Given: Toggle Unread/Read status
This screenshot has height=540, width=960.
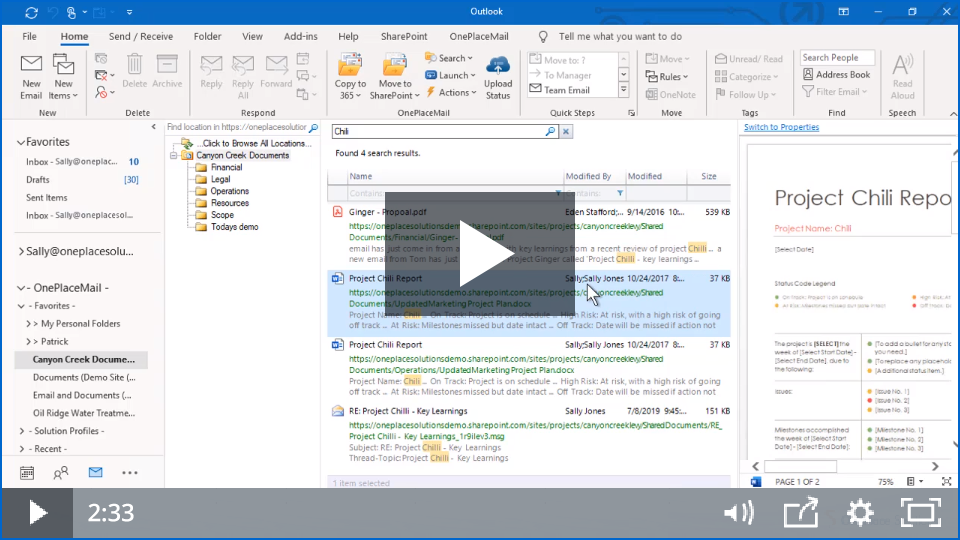Looking at the screenshot, I should (x=749, y=59).
